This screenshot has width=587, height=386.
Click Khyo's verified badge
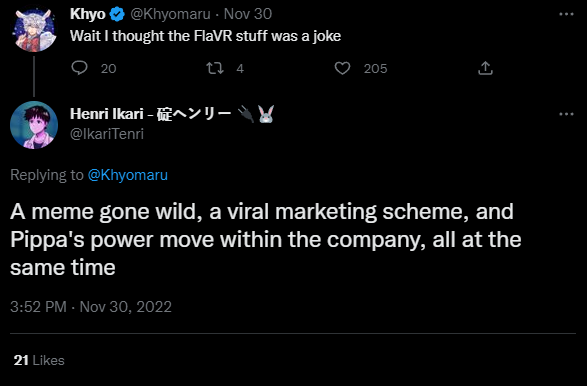(x=117, y=14)
